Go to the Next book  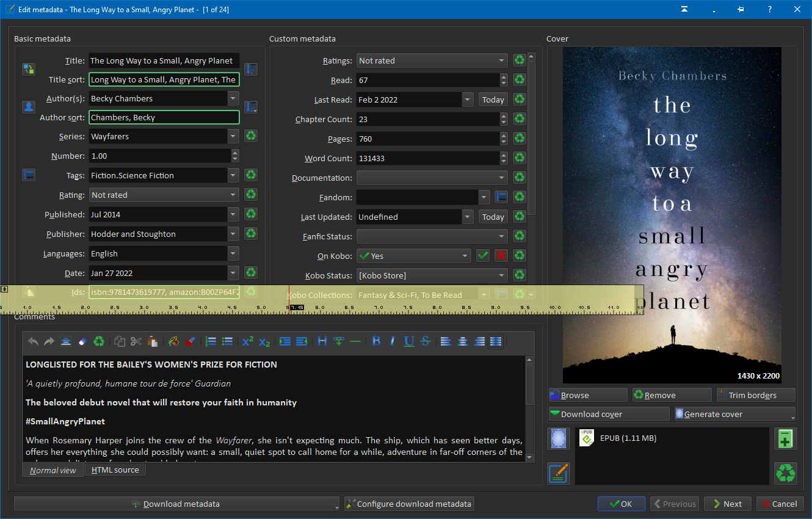tap(727, 504)
